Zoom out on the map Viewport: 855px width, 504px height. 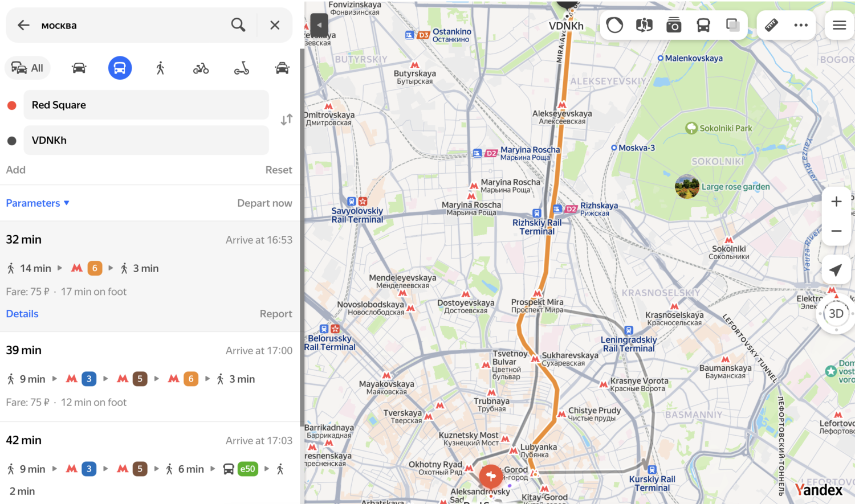point(836,231)
